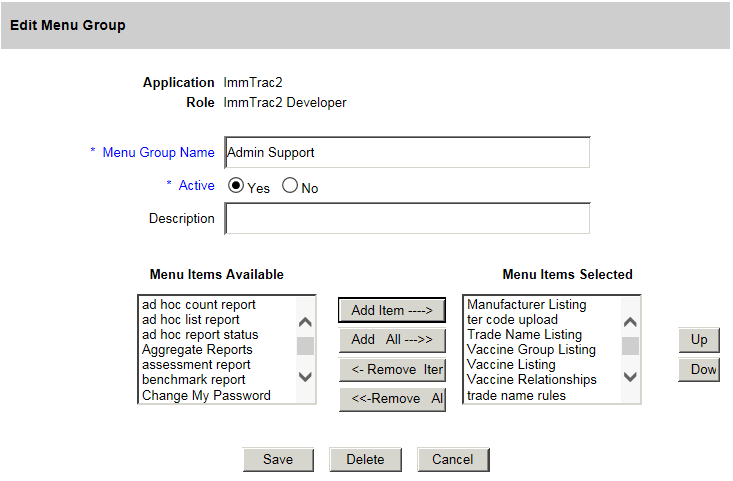733x481 pixels.
Task: Click the Remove Item button
Action: coord(392,369)
